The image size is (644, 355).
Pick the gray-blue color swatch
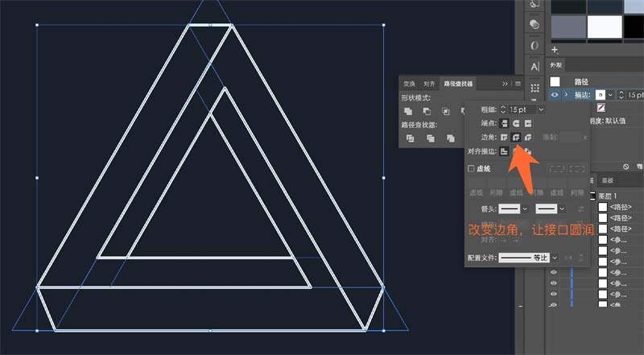[568, 27]
